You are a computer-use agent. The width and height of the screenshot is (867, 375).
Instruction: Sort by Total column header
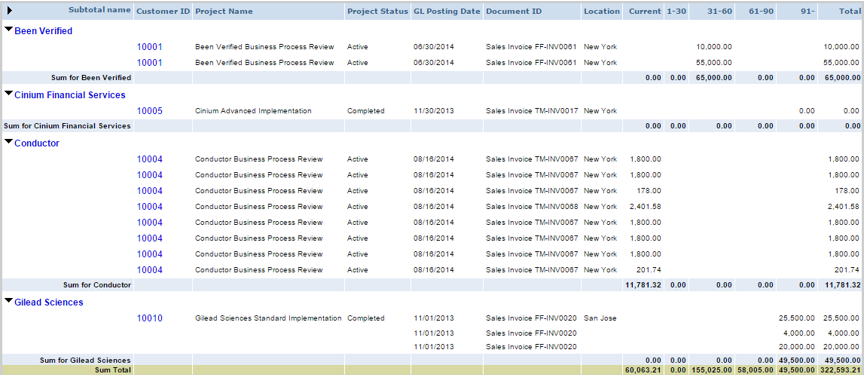(850, 11)
